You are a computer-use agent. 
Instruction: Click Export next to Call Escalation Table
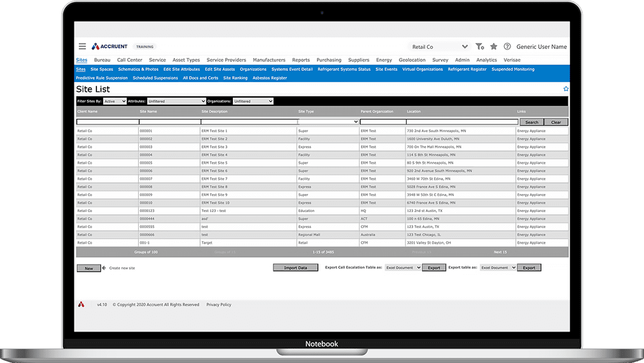pos(434,268)
